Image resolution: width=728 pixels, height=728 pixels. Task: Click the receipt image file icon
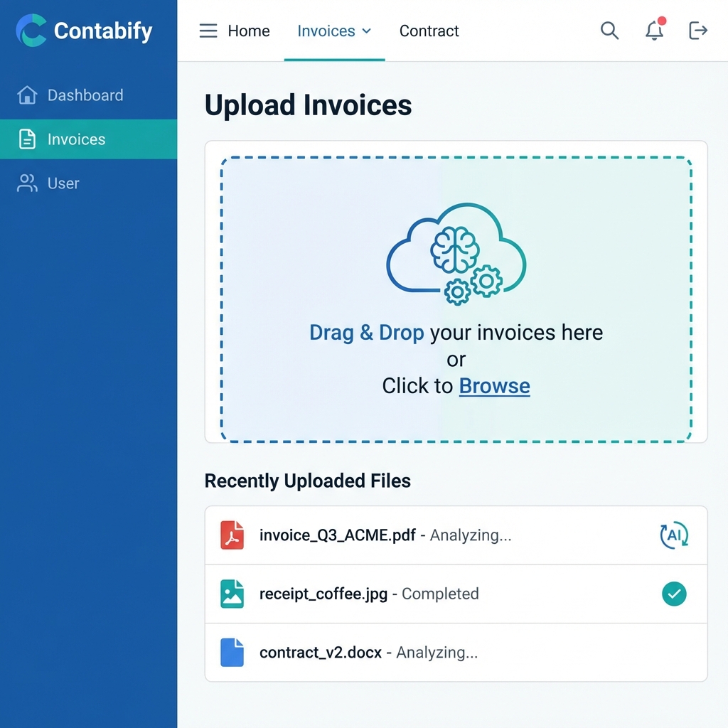232,594
